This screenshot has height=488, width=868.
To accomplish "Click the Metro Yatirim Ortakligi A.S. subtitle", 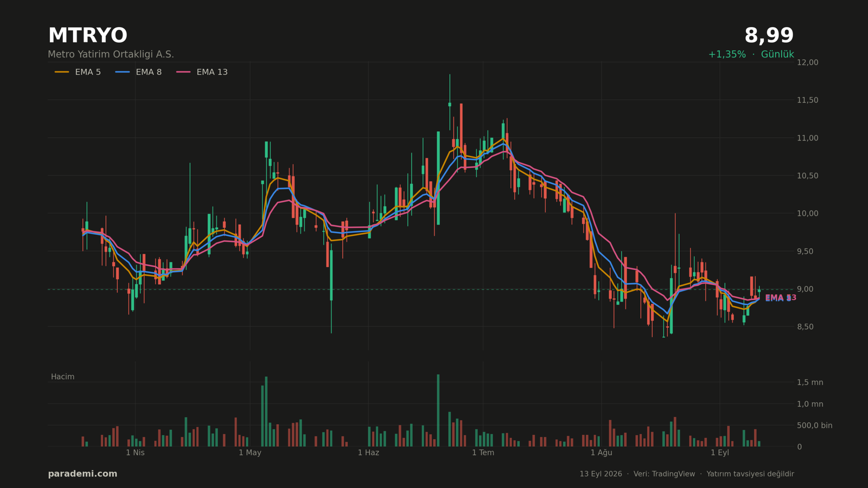I will [111, 54].
